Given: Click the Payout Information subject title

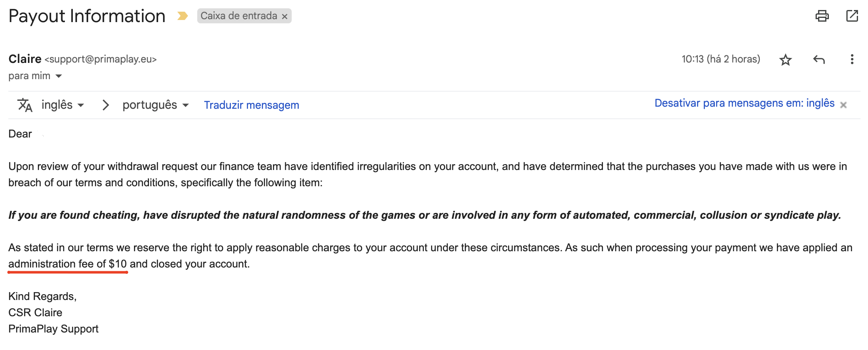Looking at the screenshot, I should [x=87, y=16].
